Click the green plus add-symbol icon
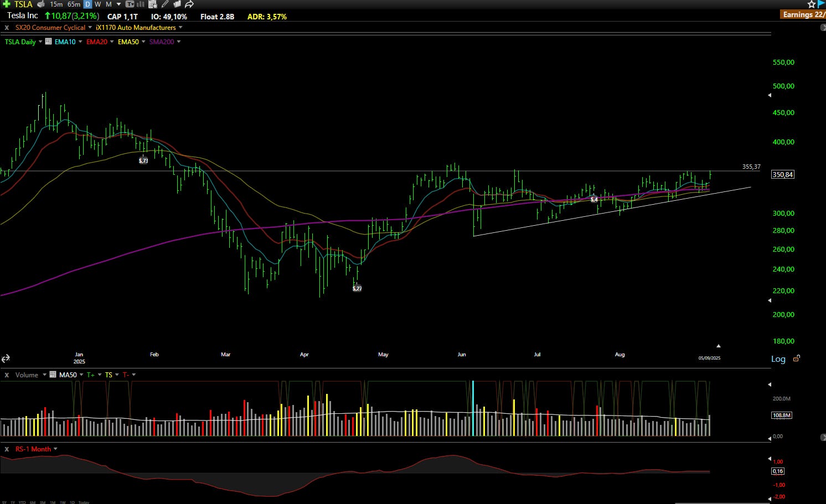Viewport: 826px width, 504px height. 6,4
